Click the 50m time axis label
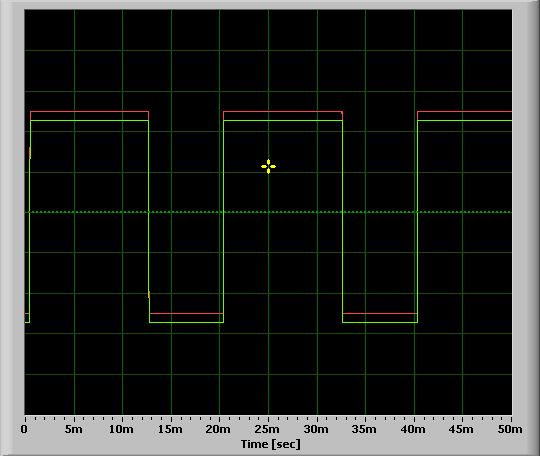 tap(510, 429)
